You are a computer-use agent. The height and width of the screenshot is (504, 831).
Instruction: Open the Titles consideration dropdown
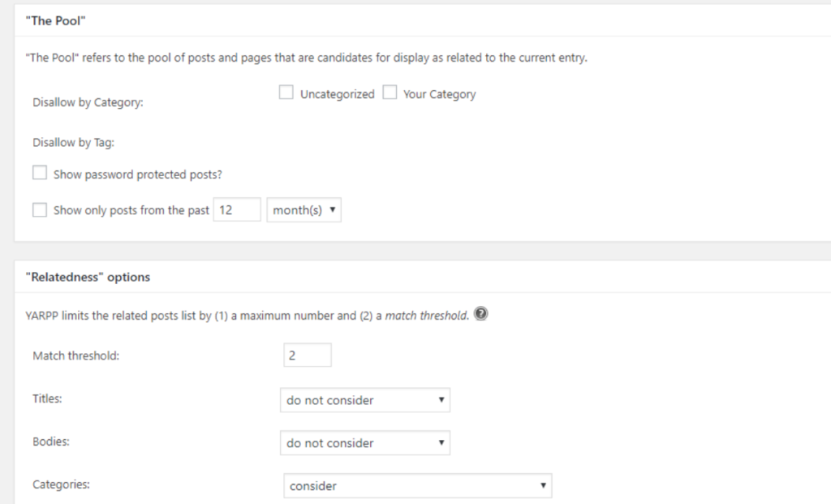coord(364,400)
